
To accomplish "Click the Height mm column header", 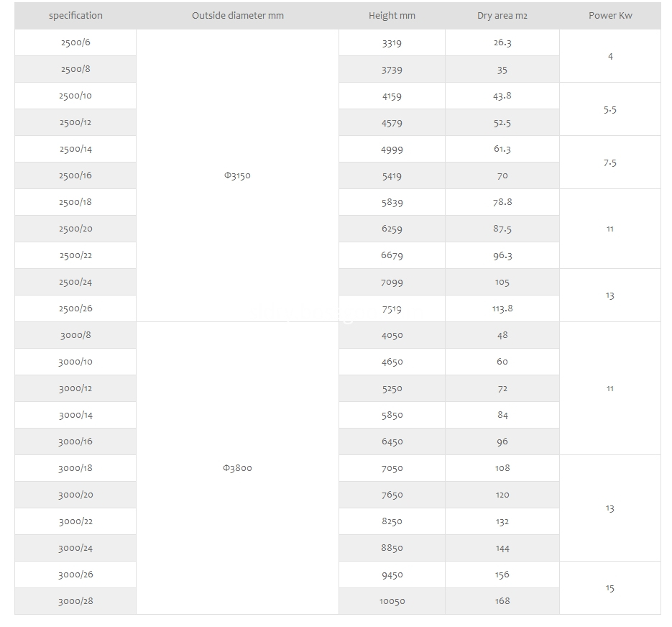I will click(392, 16).
